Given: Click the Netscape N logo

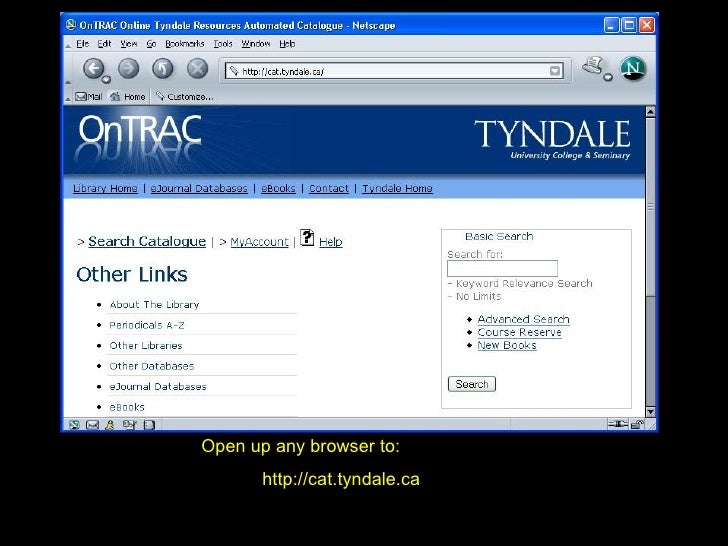Looking at the screenshot, I should [633, 68].
